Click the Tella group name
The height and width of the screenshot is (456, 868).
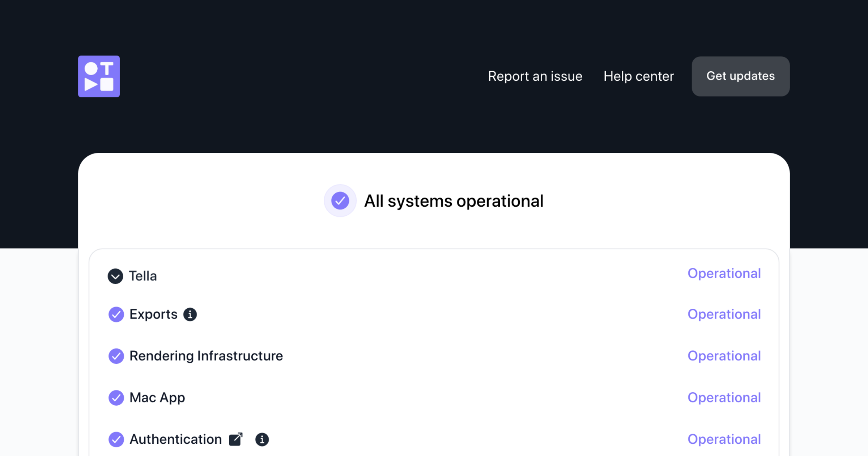click(x=143, y=276)
